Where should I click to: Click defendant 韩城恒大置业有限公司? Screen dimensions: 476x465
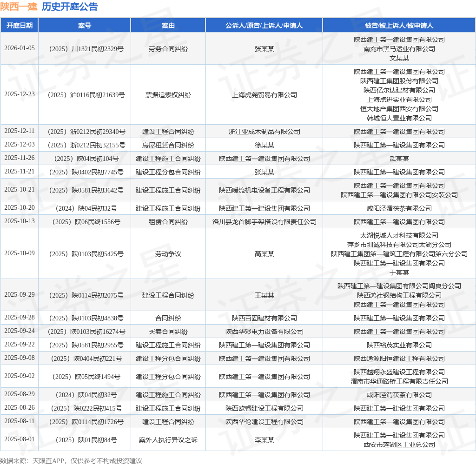point(399,118)
